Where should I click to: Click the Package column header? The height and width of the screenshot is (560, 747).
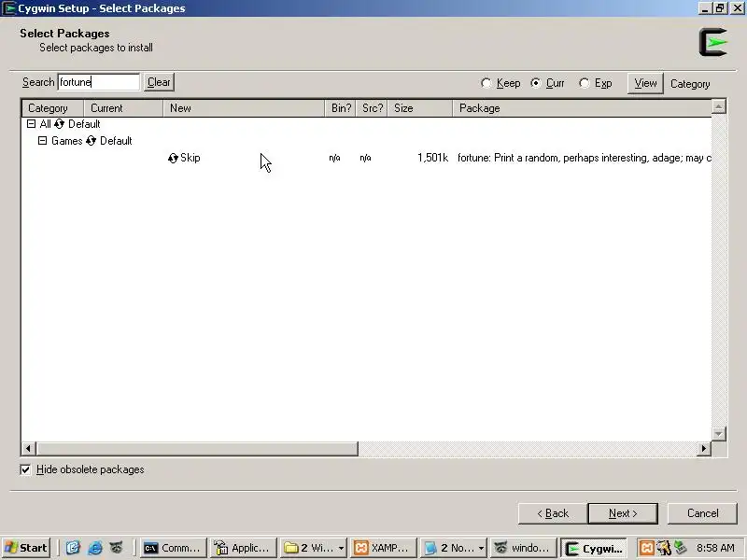click(582, 108)
